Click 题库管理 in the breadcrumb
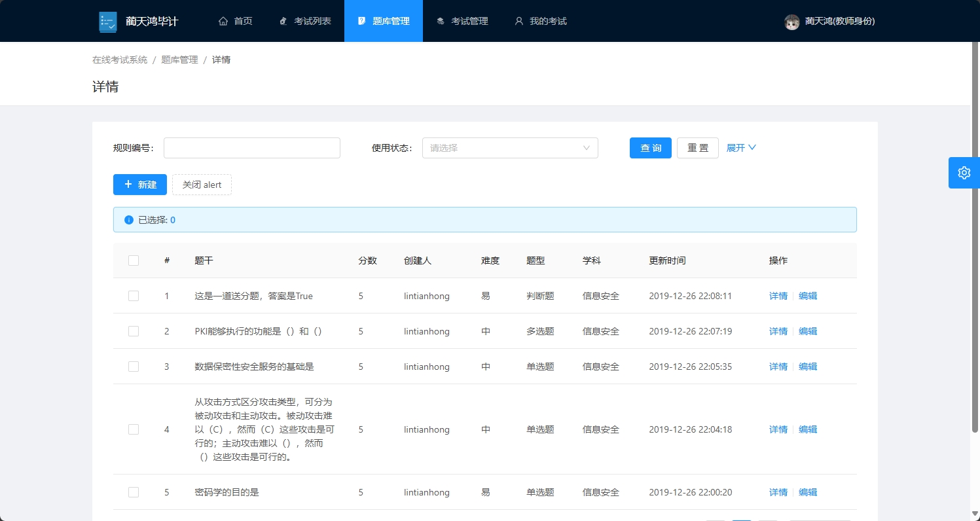 click(x=179, y=60)
